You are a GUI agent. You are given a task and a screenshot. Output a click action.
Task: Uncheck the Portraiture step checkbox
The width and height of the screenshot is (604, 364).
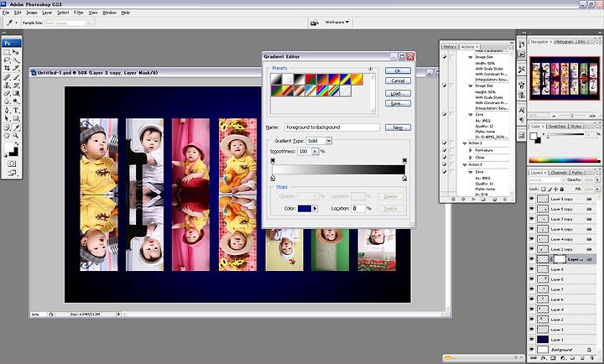pyautogui.click(x=445, y=150)
